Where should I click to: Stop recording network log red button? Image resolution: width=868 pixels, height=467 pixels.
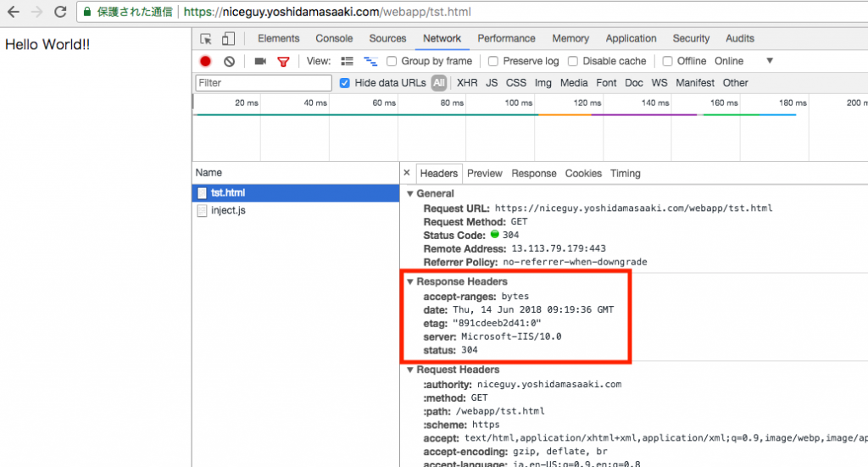pos(205,61)
